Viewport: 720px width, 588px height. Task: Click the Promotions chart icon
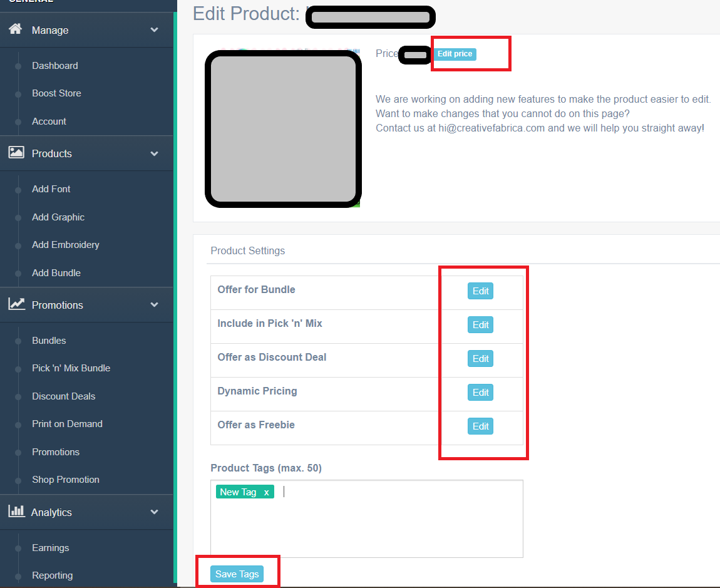point(16,304)
